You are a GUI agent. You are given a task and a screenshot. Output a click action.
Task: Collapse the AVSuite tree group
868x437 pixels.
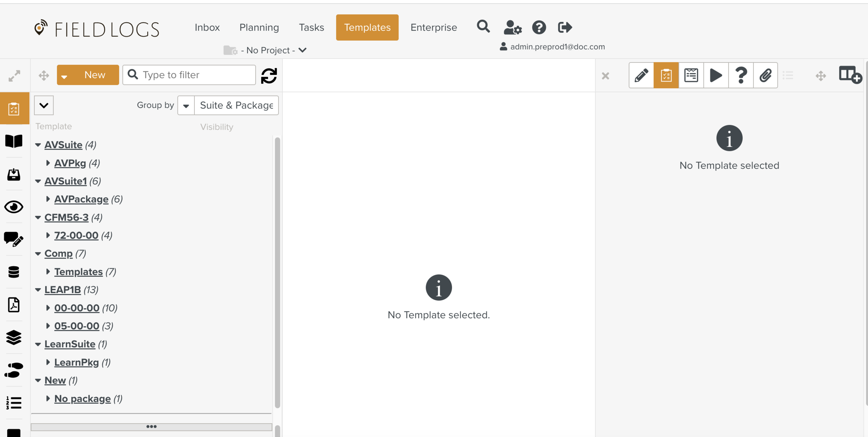coord(38,145)
